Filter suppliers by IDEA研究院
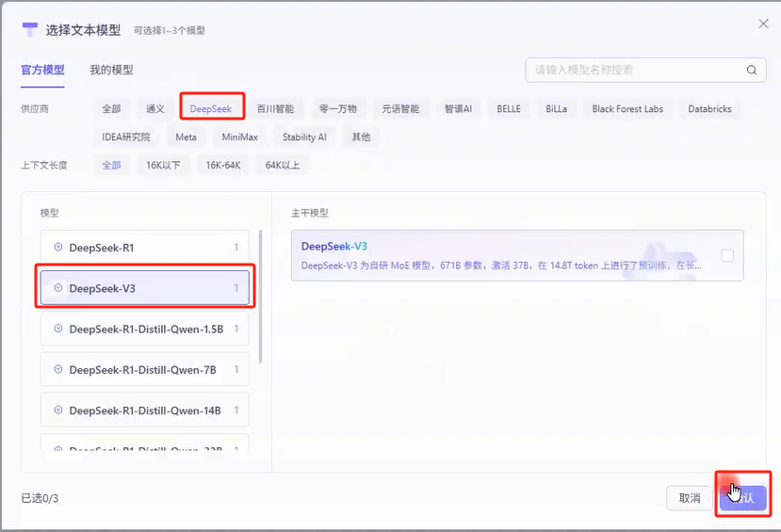Viewport: 781px width, 532px height. (x=126, y=137)
